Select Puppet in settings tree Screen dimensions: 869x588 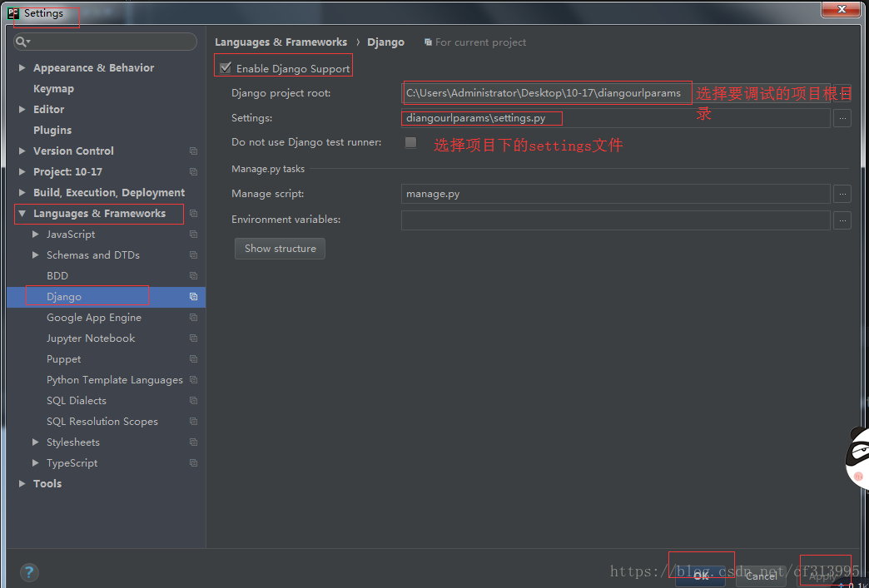click(x=64, y=359)
